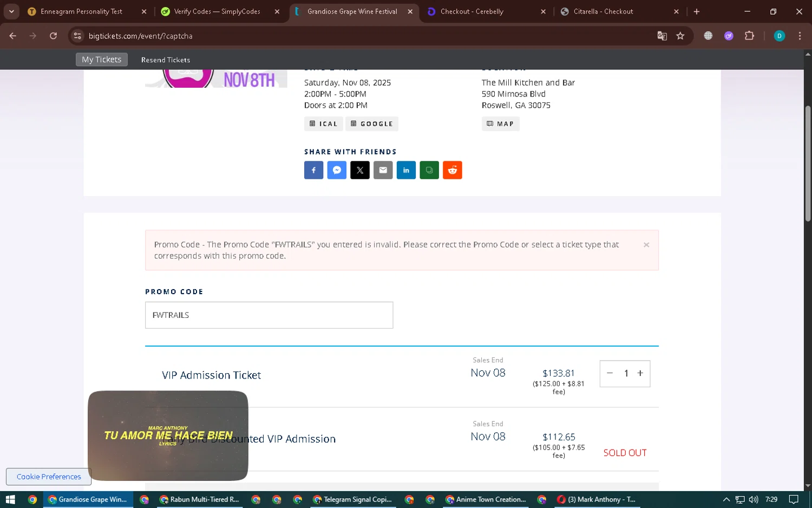
Task: Switch to Enneagram Personality Test tab
Action: tap(81, 11)
